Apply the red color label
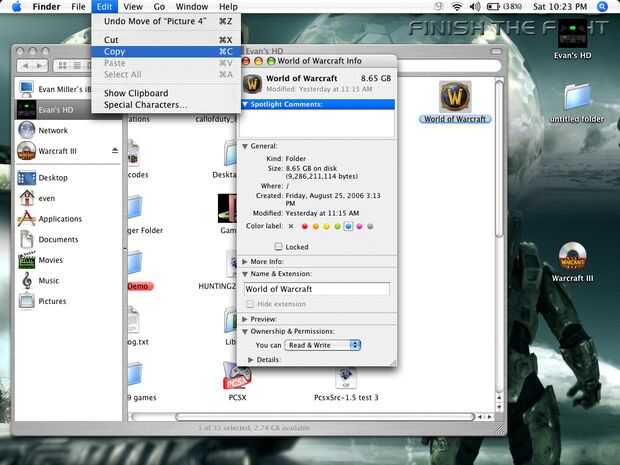This screenshot has height=465, width=620. click(x=304, y=227)
